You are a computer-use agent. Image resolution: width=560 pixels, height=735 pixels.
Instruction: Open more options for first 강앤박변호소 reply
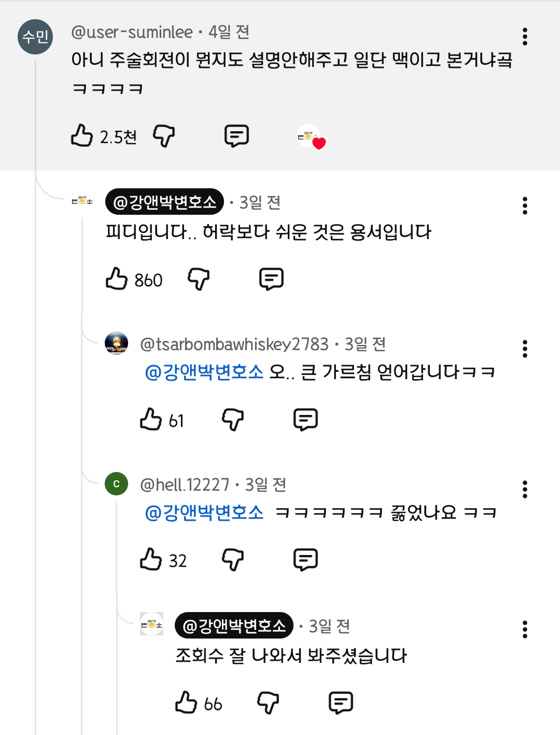[525, 205]
